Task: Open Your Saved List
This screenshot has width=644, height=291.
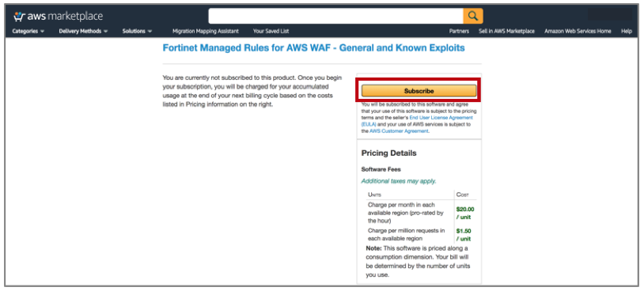Action: tap(271, 31)
